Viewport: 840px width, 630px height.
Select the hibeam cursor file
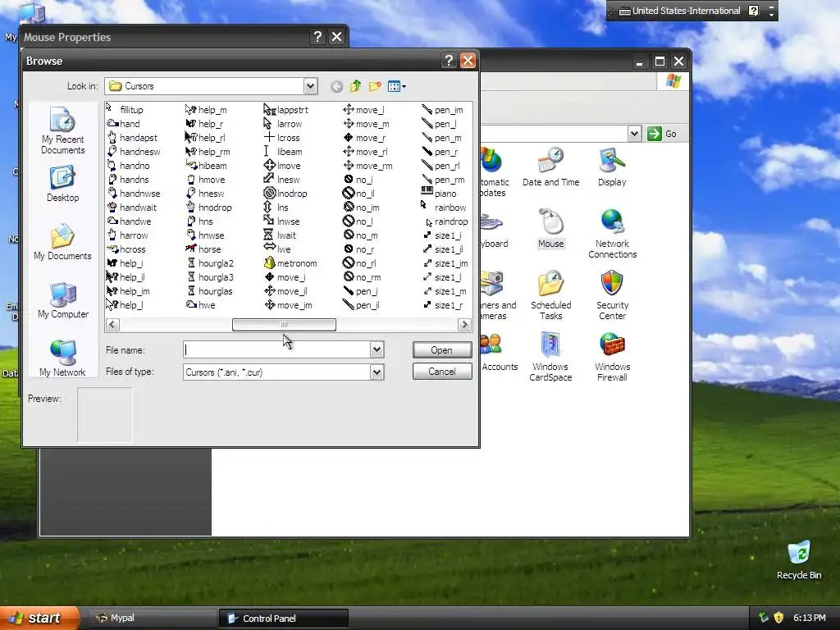pos(206,166)
